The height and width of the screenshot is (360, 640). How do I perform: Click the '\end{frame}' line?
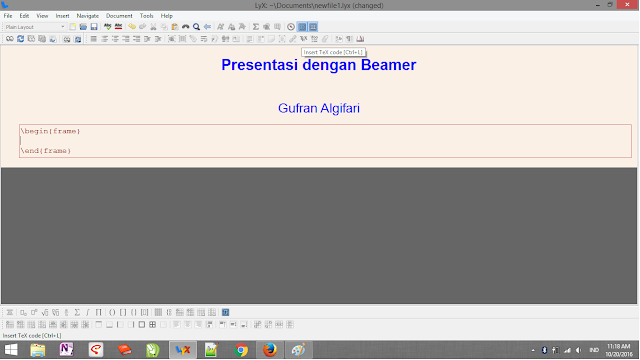(46, 151)
